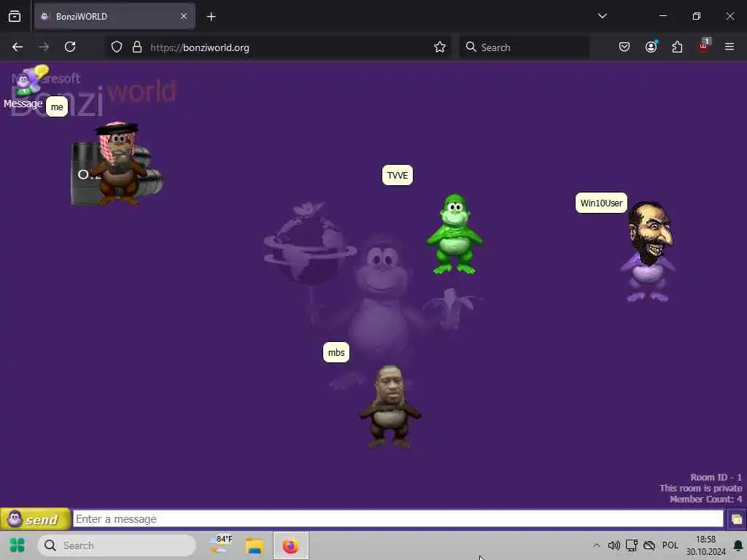The image size is (747, 560).
Task: Click the TVVE name tag
Action: click(x=398, y=175)
